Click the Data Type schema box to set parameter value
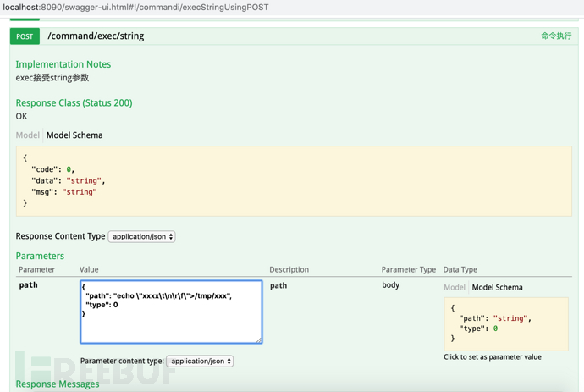Image resolution: width=584 pixels, height=392 pixels. pyautogui.click(x=506, y=323)
